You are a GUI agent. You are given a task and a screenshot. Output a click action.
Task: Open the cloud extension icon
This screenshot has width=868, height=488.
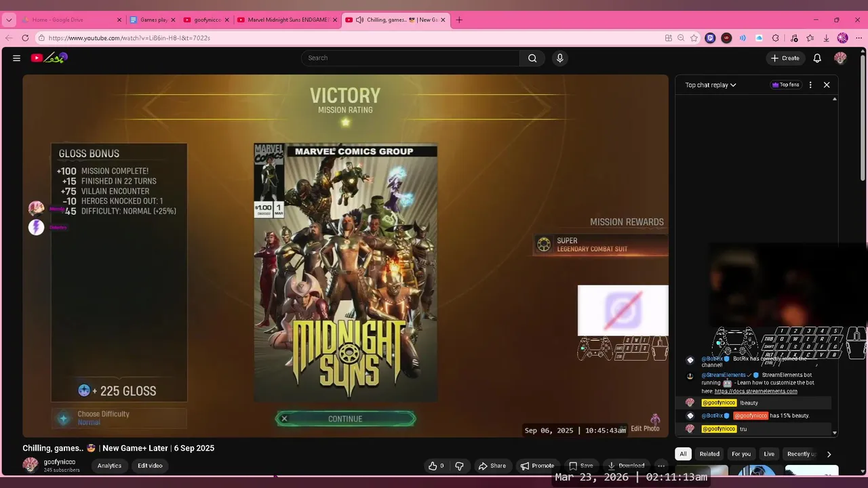[x=759, y=38]
